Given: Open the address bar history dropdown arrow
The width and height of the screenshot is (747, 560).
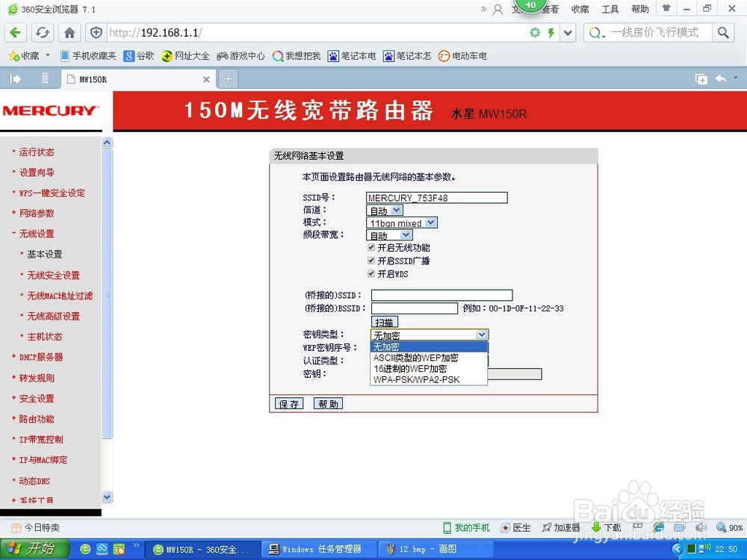Looking at the screenshot, I should [x=568, y=33].
